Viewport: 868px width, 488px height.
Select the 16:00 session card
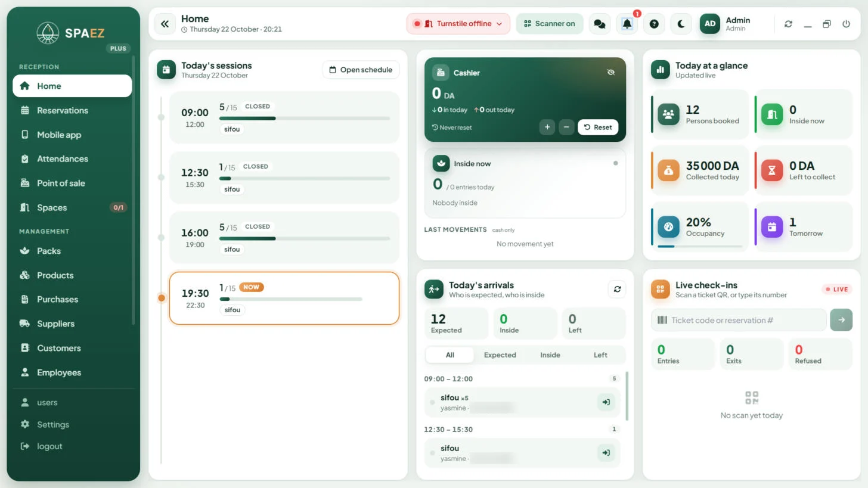[x=284, y=238]
